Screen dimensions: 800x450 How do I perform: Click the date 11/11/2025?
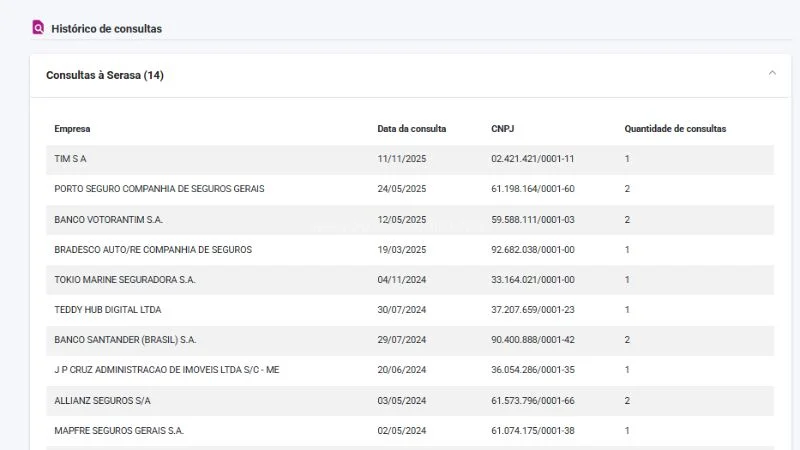(402, 159)
